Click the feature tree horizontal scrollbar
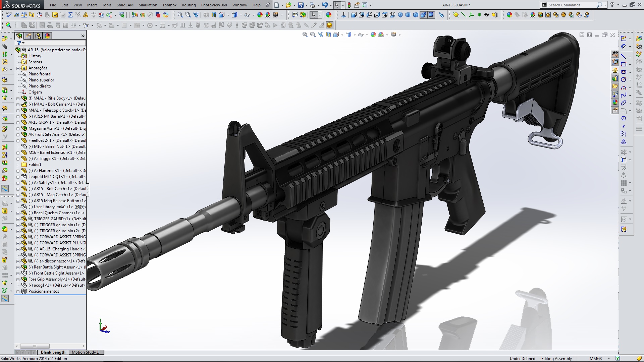644x362 pixels. tap(35, 346)
